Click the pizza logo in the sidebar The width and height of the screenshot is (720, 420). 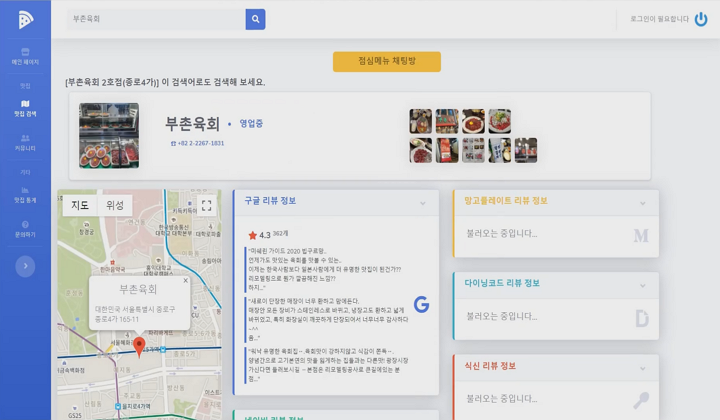pos(26,19)
